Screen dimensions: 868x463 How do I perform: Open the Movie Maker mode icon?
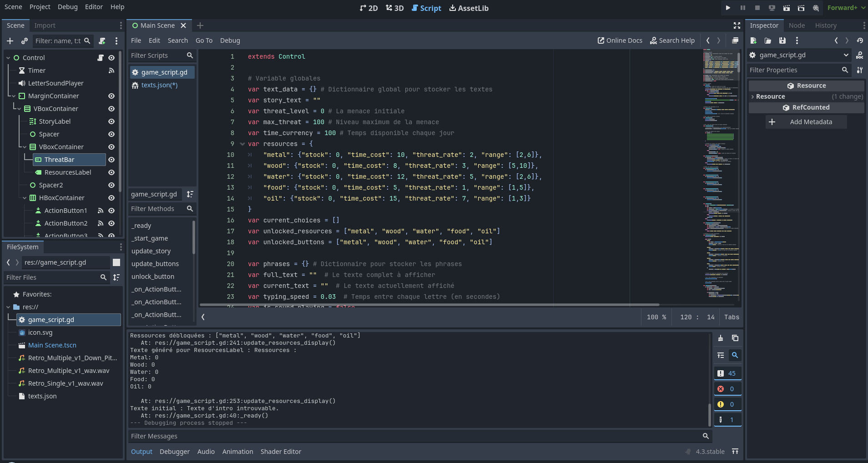click(x=816, y=8)
